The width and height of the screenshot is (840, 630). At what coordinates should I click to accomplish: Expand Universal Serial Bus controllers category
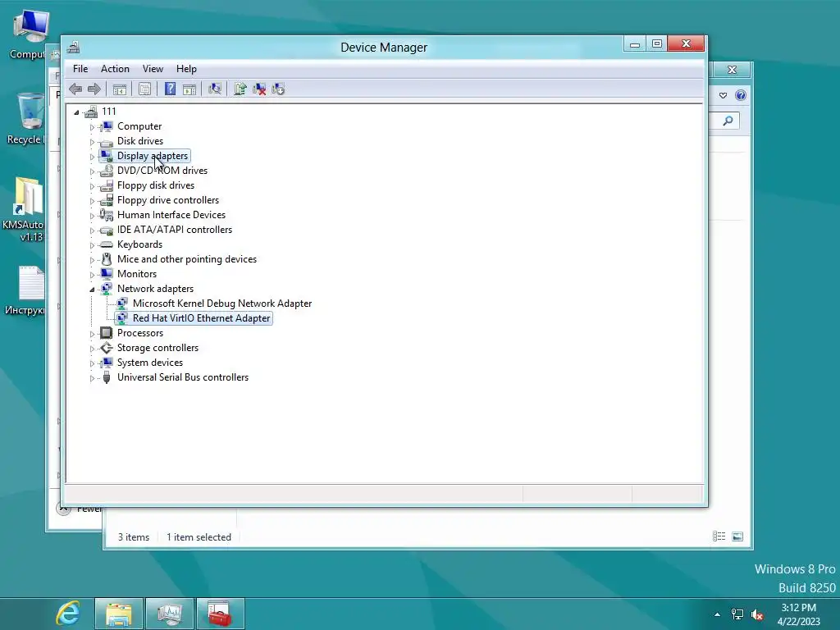[x=92, y=378]
